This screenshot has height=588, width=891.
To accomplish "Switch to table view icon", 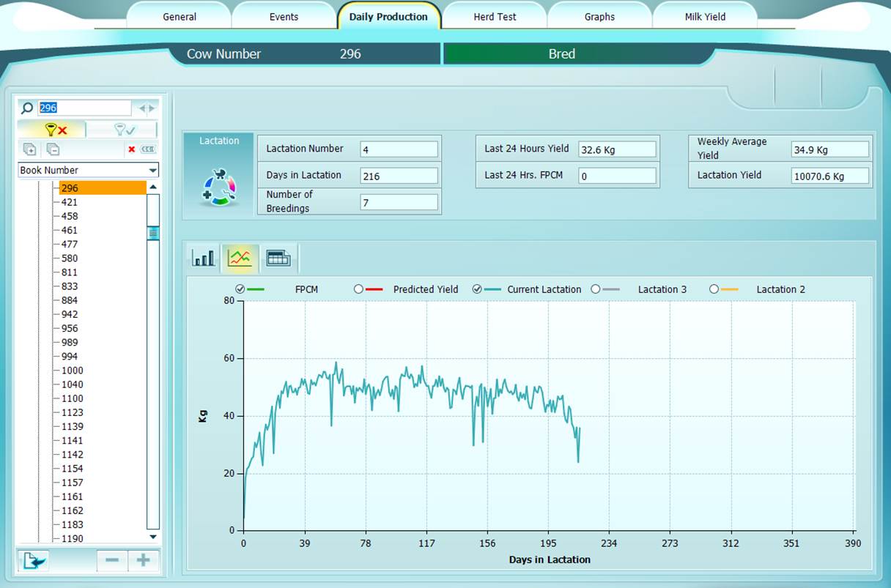I will (x=278, y=258).
